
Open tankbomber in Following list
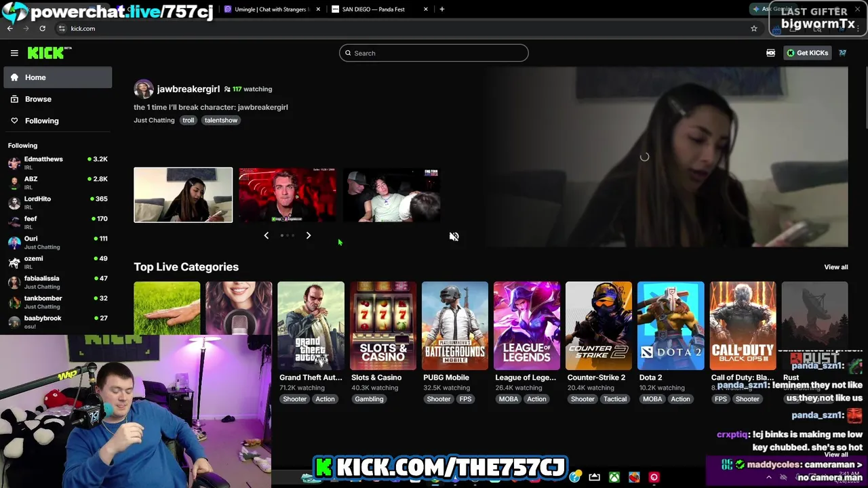(x=58, y=302)
